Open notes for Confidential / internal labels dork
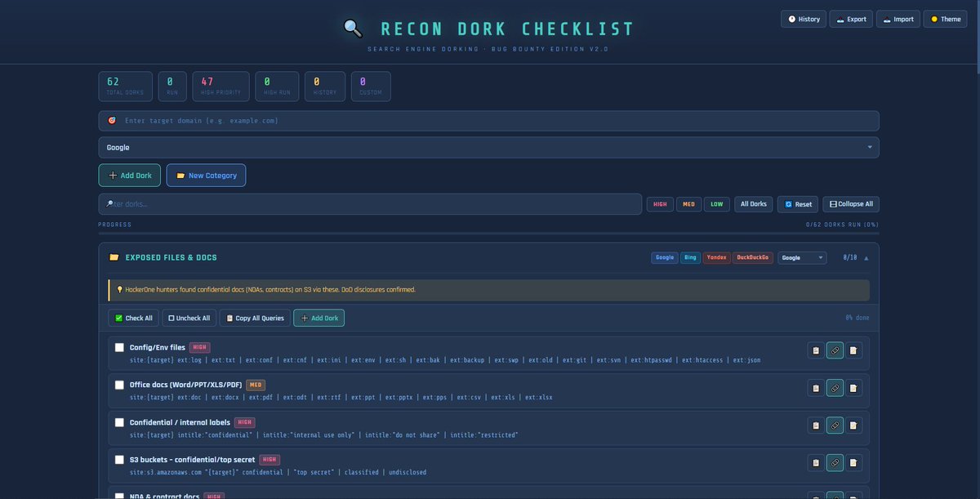The height and width of the screenshot is (499, 980). [x=853, y=425]
